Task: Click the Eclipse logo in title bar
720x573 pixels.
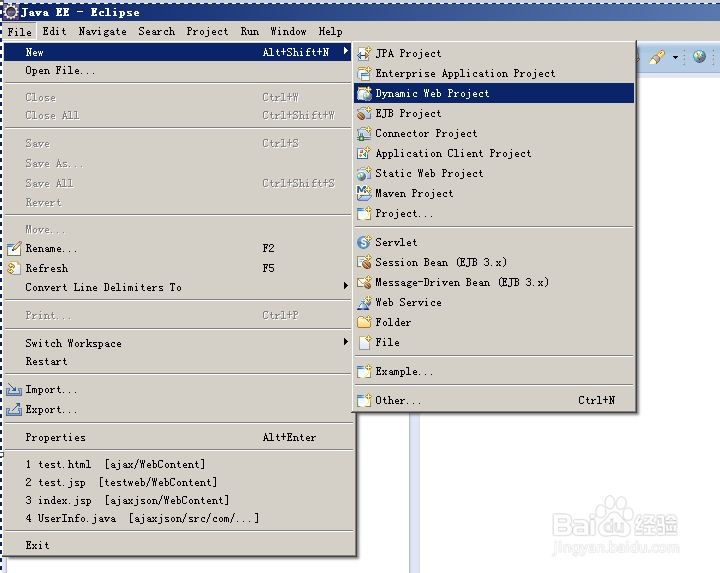Action: pos(10,12)
